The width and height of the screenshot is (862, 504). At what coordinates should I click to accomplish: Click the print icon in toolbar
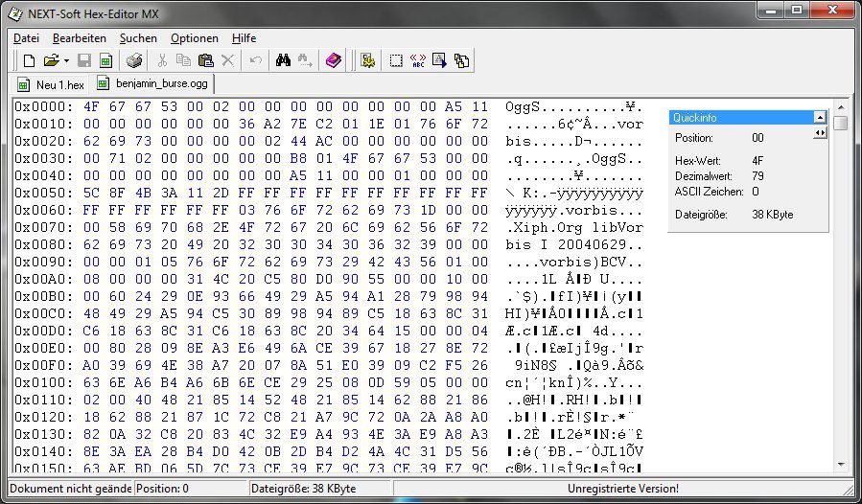click(135, 60)
